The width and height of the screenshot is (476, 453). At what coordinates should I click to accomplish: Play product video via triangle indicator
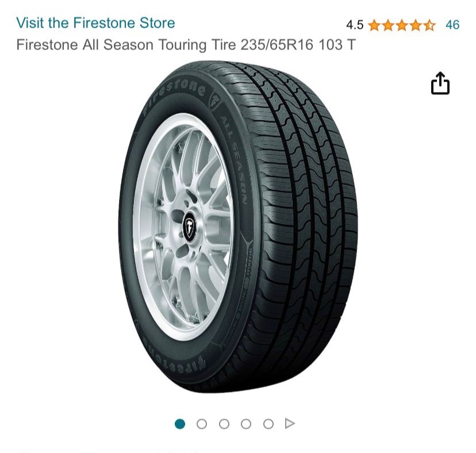pyautogui.click(x=290, y=423)
